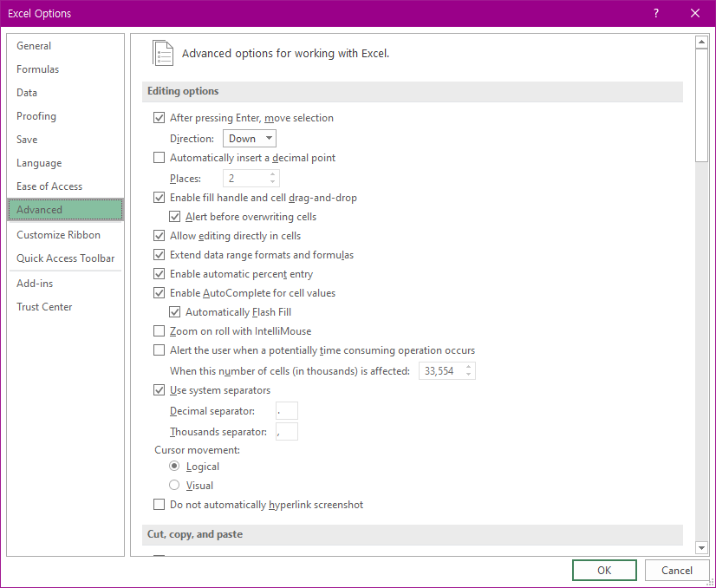Toggle Allow editing directly in cells
Image resolution: width=716 pixels, height=588 pixels.
pos(159,236)
